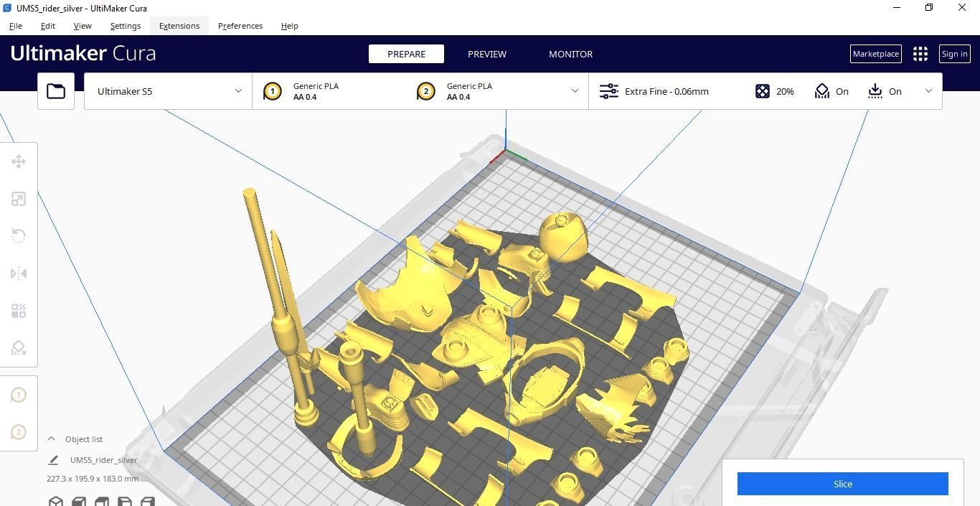
Task: Click the extruder 2 Generic PLA icon
Action: point(426,91)
